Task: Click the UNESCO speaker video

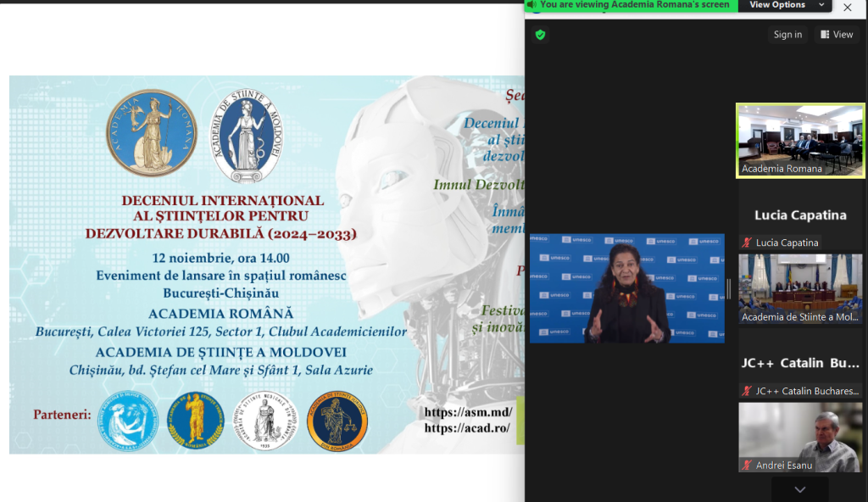Action: pos(627,288)
